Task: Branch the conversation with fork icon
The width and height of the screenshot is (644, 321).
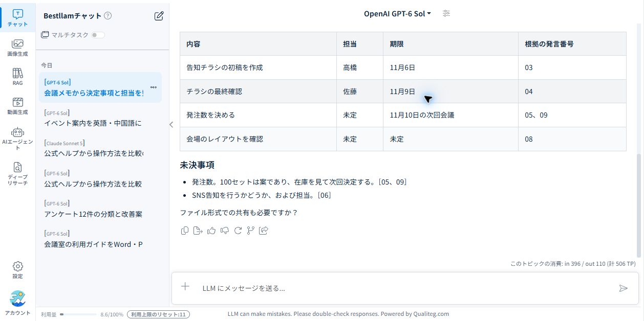Action: [x=250, y=231]
